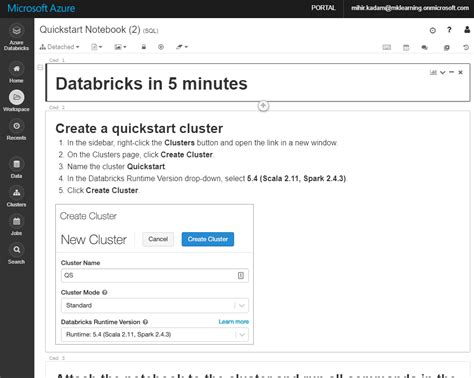Screen dimensions: 474x378
Task: Open Jobs page from sidebar
Action: (x=16, y=225)
